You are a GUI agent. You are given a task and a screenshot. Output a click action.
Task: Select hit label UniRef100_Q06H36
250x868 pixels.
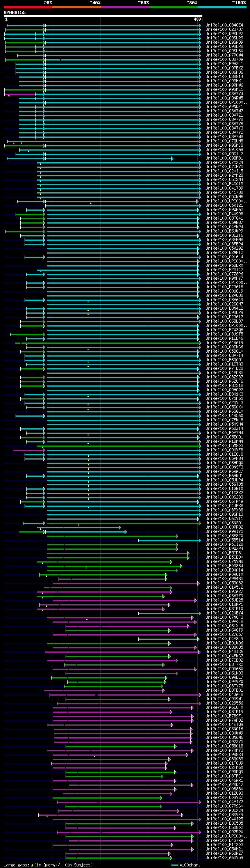(x=224, y=73)
